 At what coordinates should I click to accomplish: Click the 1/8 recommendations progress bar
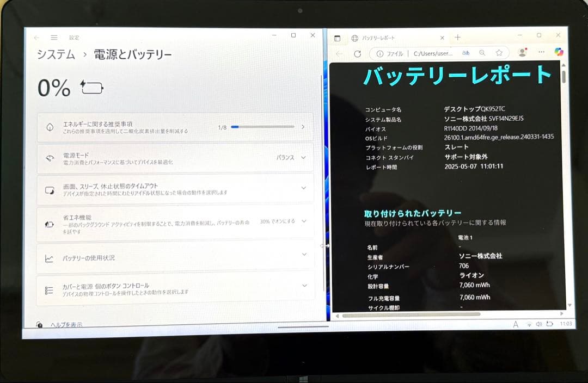(263, 126)
